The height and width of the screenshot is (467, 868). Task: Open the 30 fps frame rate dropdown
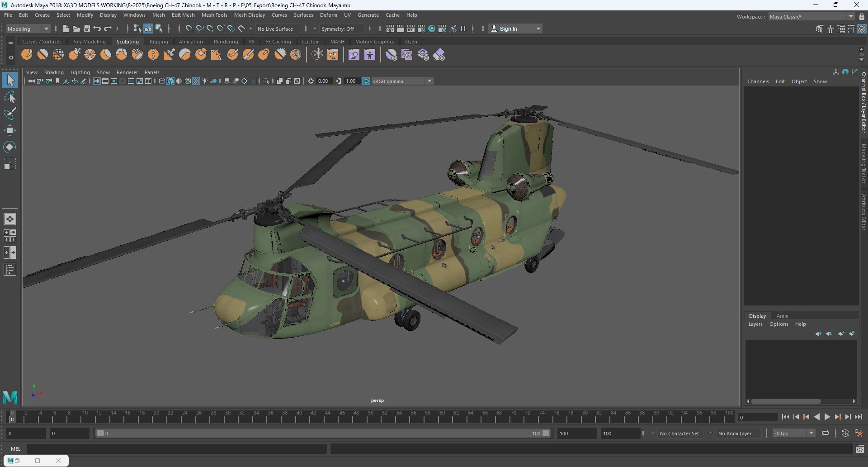pyautogui.click(x=793, y=434)
